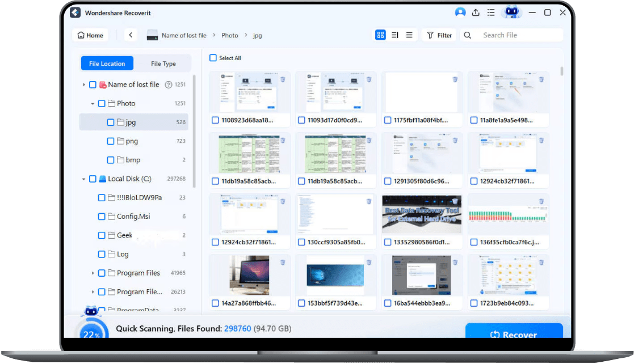The image size is (634, 364).
Task: Check the Config.Msi folder checkbox
Action: pyautogui.click(x=102, y=217)
